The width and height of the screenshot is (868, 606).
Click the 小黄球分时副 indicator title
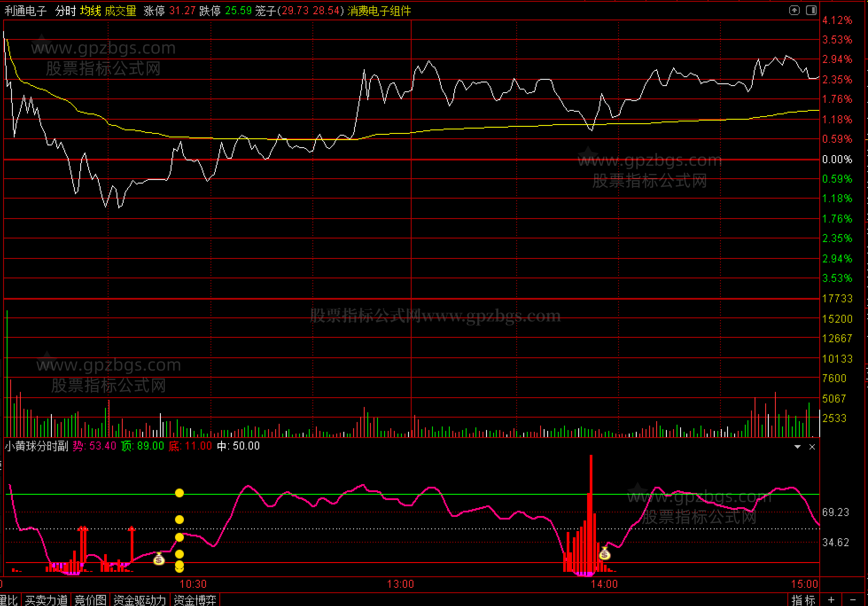tap(37, 446)
